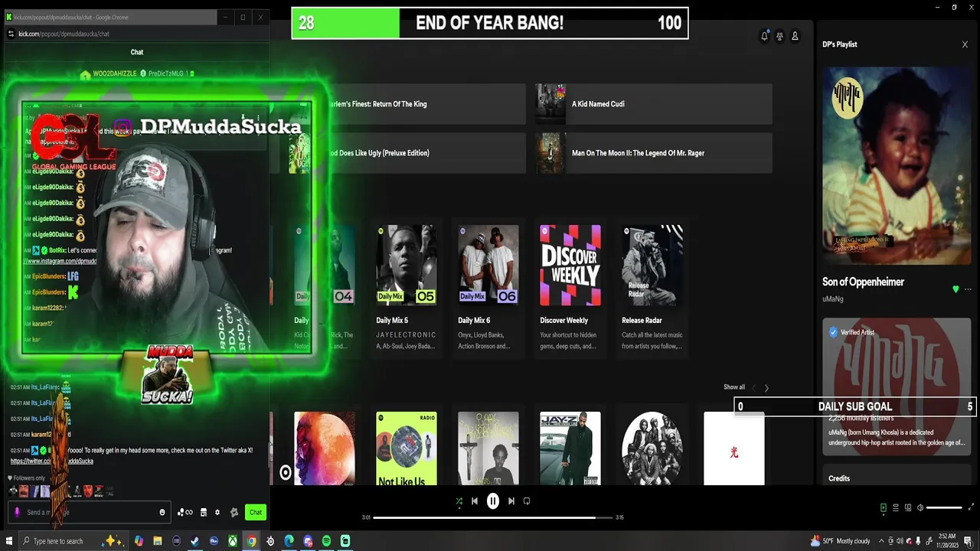Click the Send a message field
980x551 pixels.
90,512
